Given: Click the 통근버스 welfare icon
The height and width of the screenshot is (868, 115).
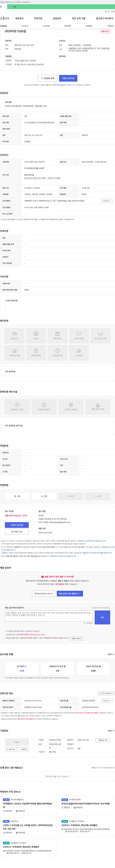Looking at the screenshot, I should pos(14,336).
